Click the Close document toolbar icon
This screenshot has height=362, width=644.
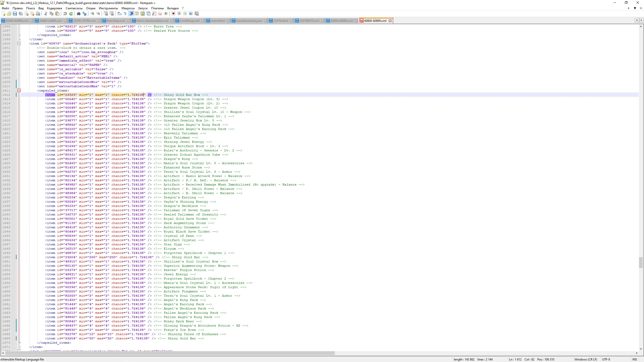[x=26, y=14]
